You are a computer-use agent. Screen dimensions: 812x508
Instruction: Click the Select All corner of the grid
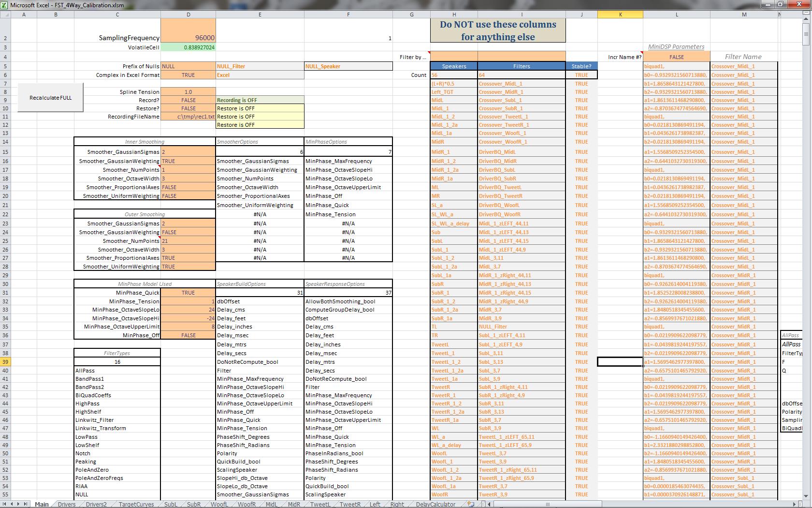click(4, 15)
